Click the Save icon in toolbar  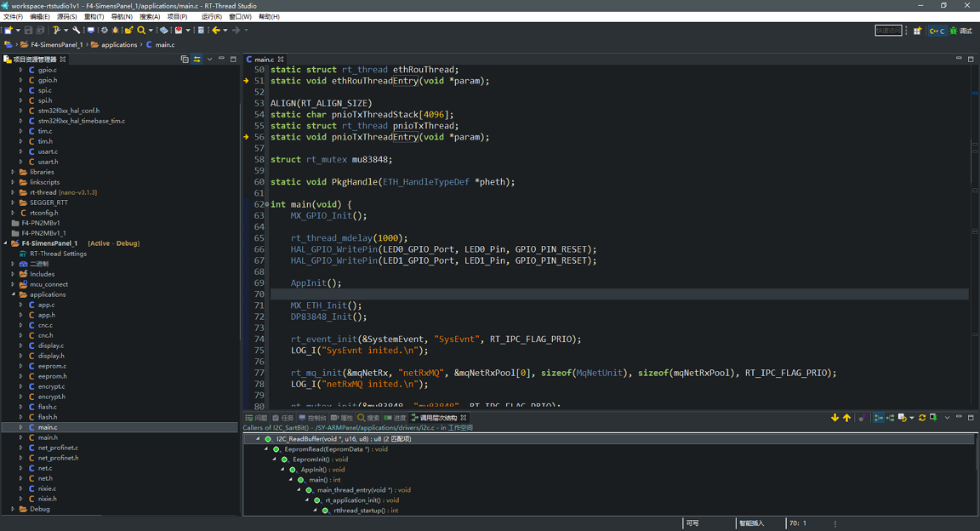(28, 30)
